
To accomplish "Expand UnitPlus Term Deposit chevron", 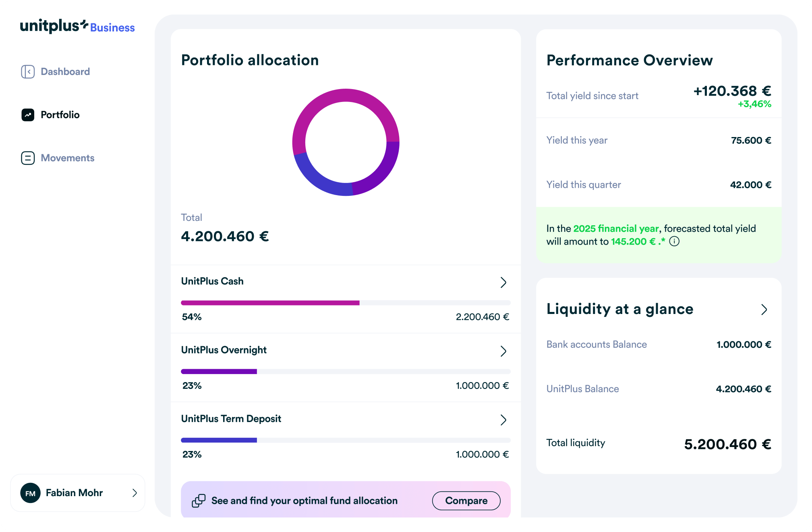I will pos(503,420).
